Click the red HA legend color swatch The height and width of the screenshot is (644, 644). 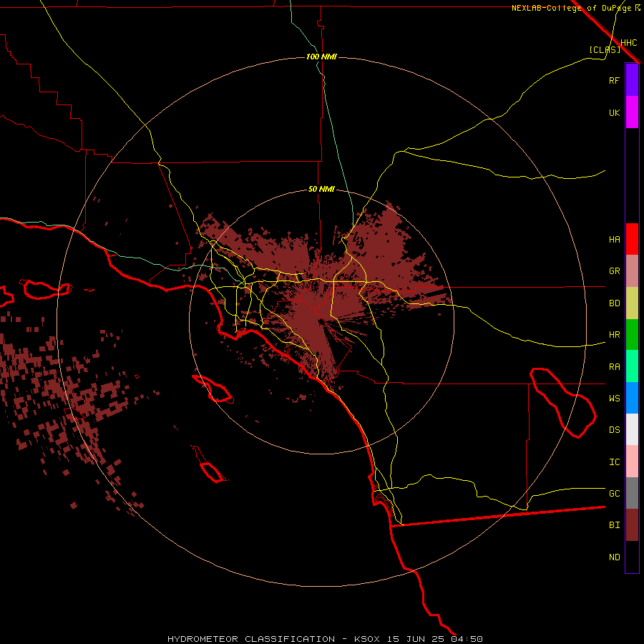pyautogui.click(x=632, y=239)
